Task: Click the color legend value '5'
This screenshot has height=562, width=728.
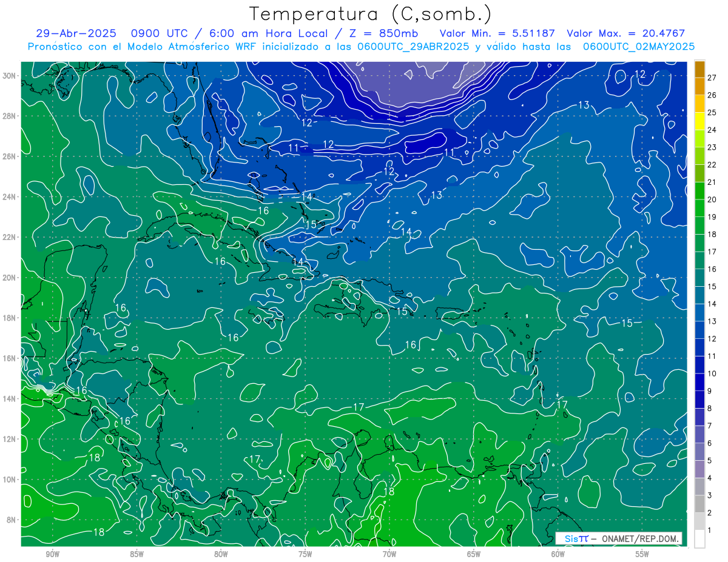Action: coord(710,461)
